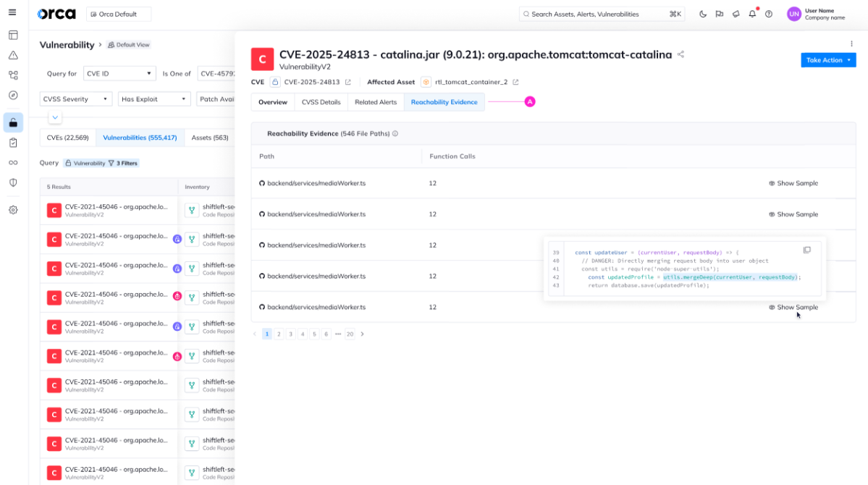Open the hamburger menu in top bar
868x485 pixels.
point(12,13)
